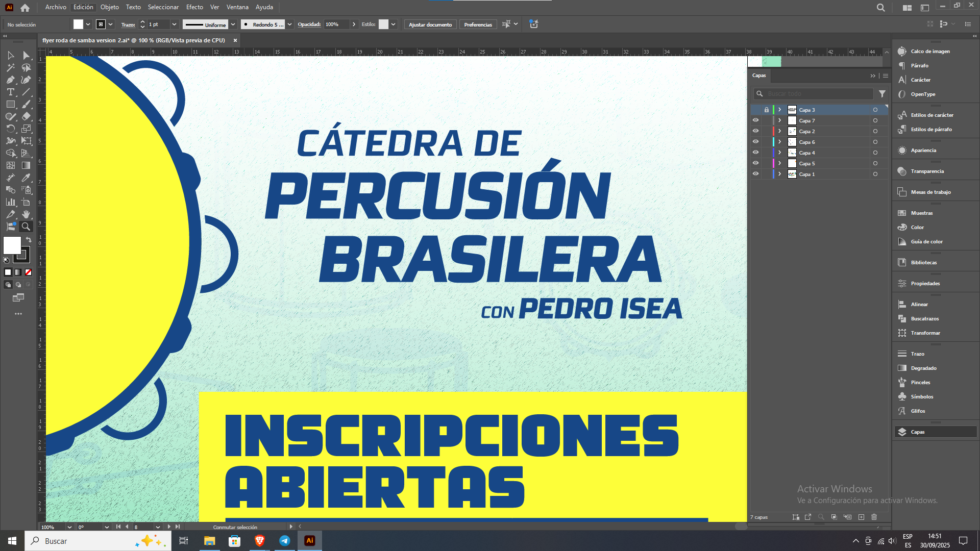Choose the Magic Wand tool
Screen dimensions: 980x551
(x=10, y=68)
